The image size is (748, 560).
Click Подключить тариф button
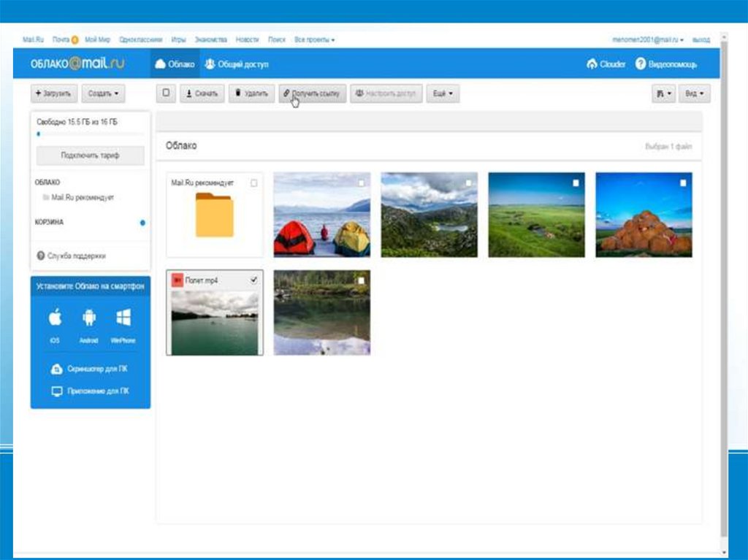90,156
